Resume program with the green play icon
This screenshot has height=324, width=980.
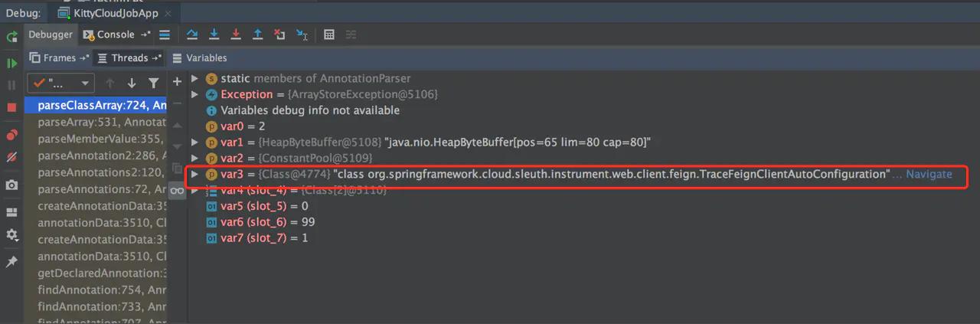pos(11,63)
